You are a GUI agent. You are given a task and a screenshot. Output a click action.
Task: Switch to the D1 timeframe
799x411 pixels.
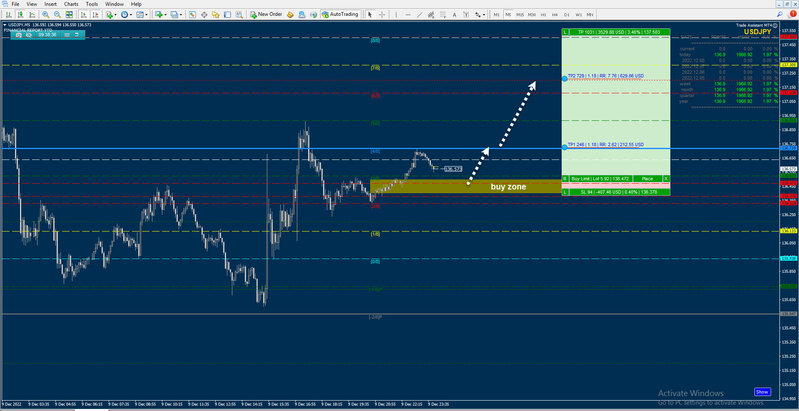tap(567, 15)
